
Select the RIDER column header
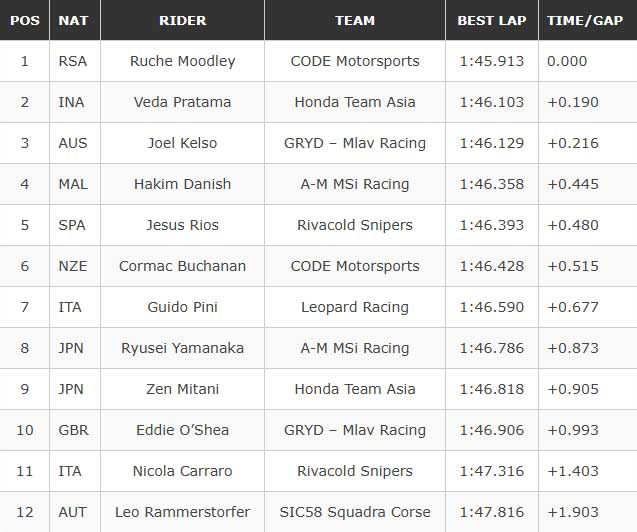pyautogui.click(x=182, y=20)
